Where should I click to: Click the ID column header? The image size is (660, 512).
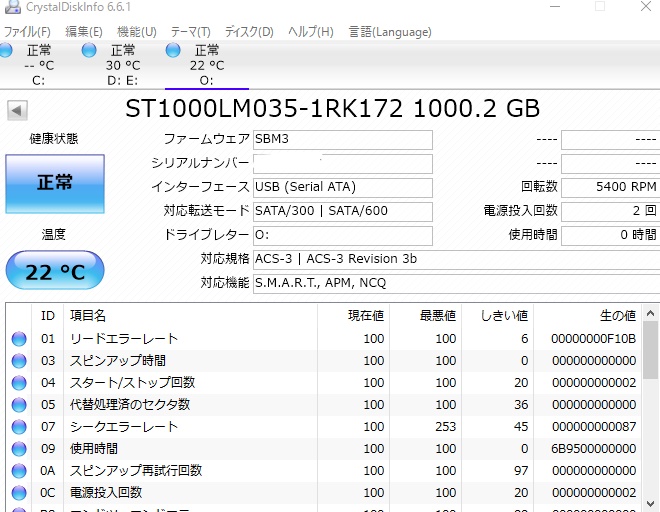coord(48,315)
